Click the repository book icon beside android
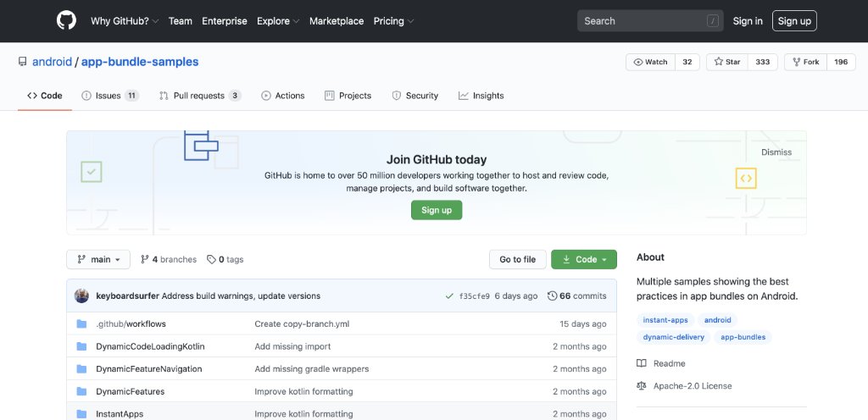The width and height of the screenshot is (868, 420). (x=22, y=62)
